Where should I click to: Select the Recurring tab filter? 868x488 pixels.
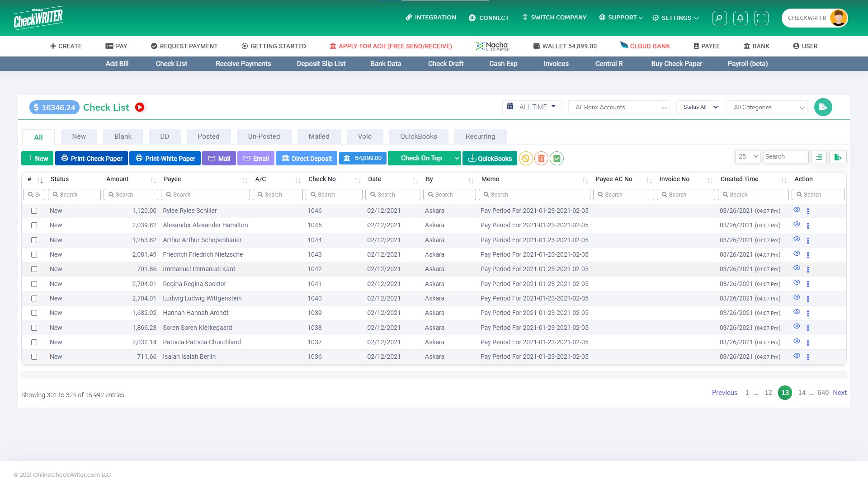[x=481, y=136]
